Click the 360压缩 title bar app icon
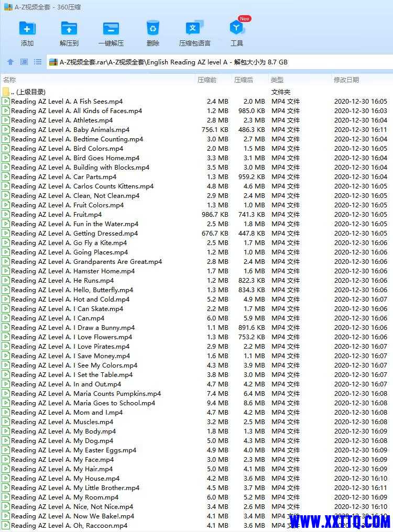This screenshot has width=393, height=532. point(8,7)
